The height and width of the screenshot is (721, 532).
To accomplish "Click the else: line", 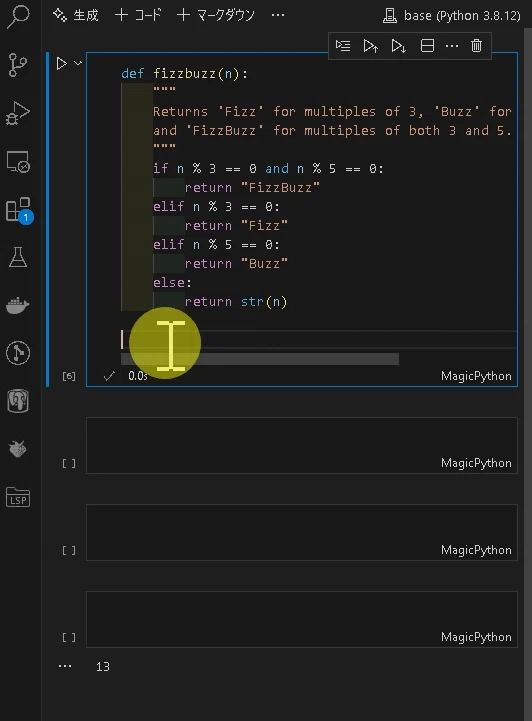I will tap(172, 282).
